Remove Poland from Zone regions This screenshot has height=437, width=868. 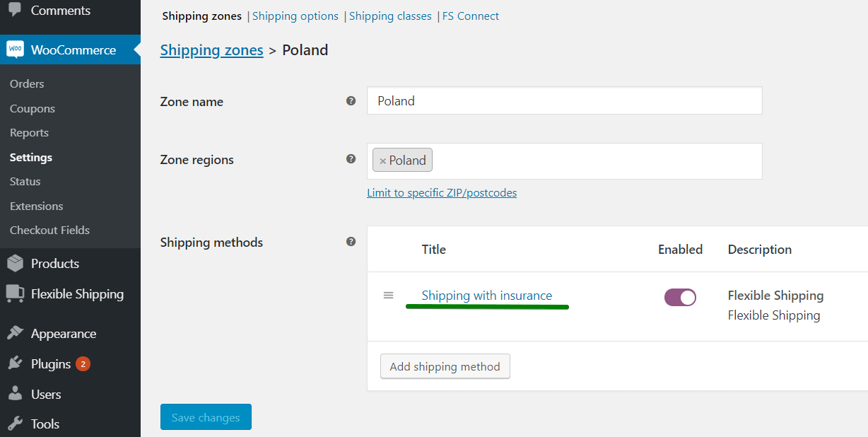382,161
